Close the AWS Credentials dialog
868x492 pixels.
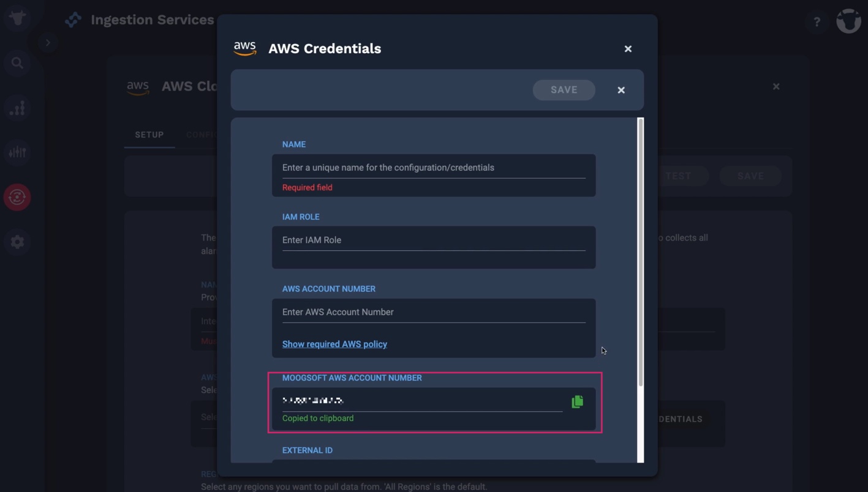(x=628, y=48)
